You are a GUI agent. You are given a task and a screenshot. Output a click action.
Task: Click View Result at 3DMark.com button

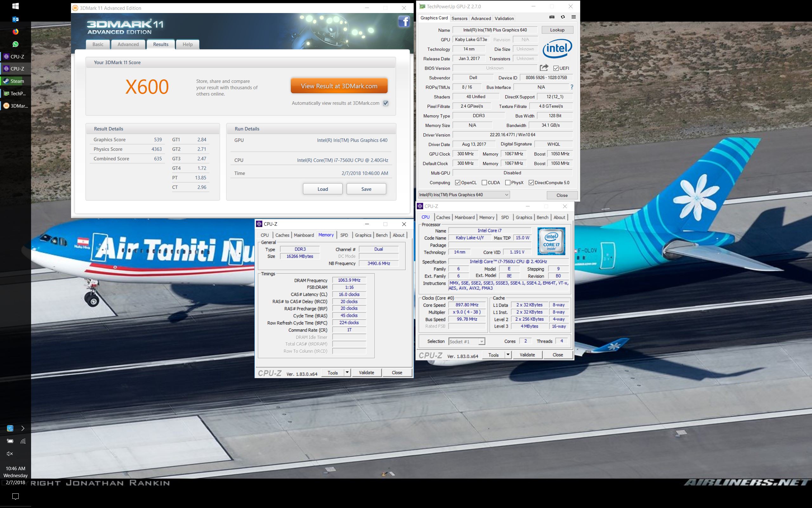(339, 86)
